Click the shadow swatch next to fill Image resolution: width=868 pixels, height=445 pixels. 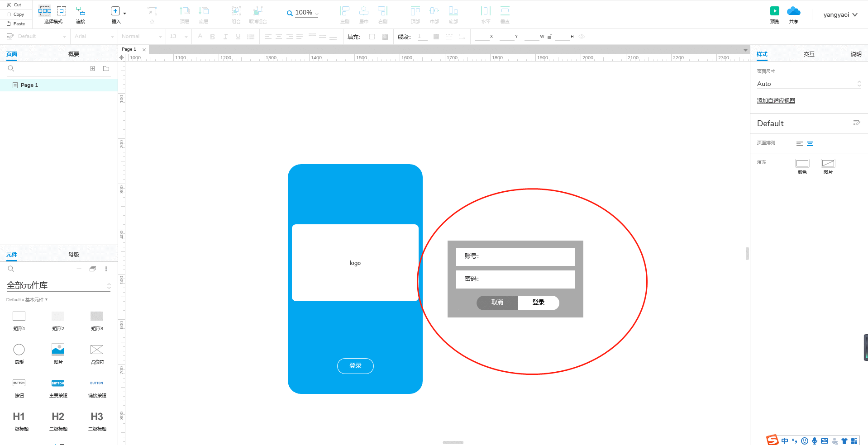pyautogui.click(x=385, y=37)
